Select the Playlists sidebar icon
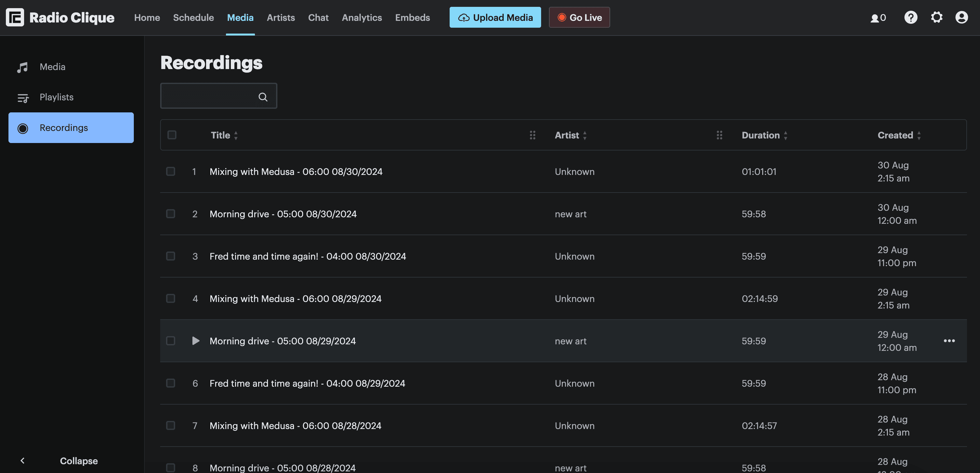The height and width of the screenshot is (473, 980). (23, 97)
